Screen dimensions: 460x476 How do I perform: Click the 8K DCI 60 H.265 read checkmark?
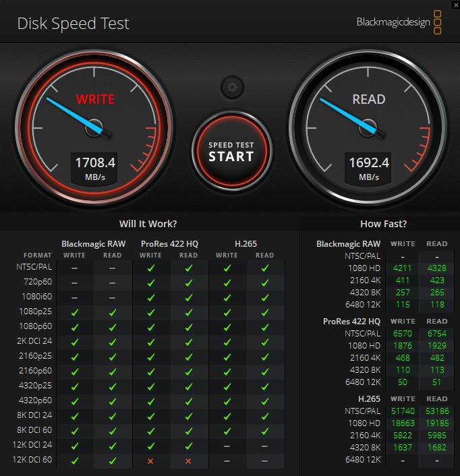265,431
